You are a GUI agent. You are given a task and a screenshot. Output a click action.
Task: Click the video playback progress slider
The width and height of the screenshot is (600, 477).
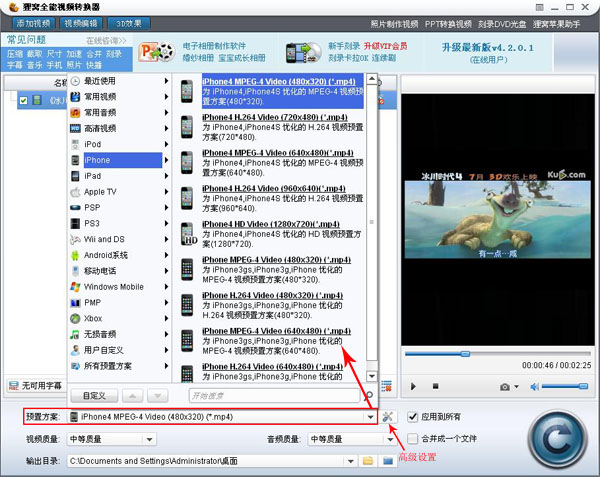(498, 354)
